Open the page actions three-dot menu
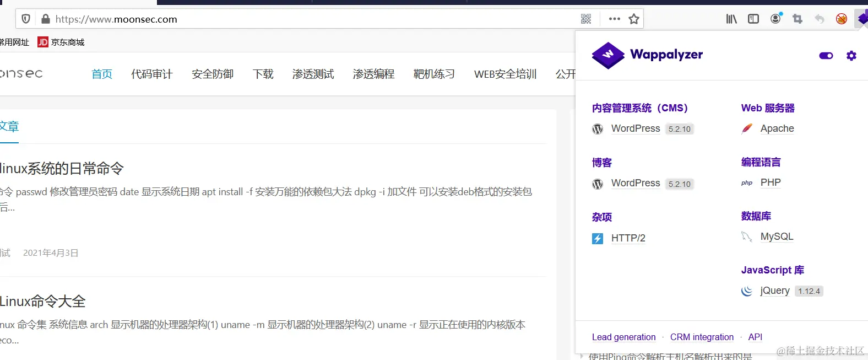This screenshot has width=868, height=360. [x=615, y=19]
